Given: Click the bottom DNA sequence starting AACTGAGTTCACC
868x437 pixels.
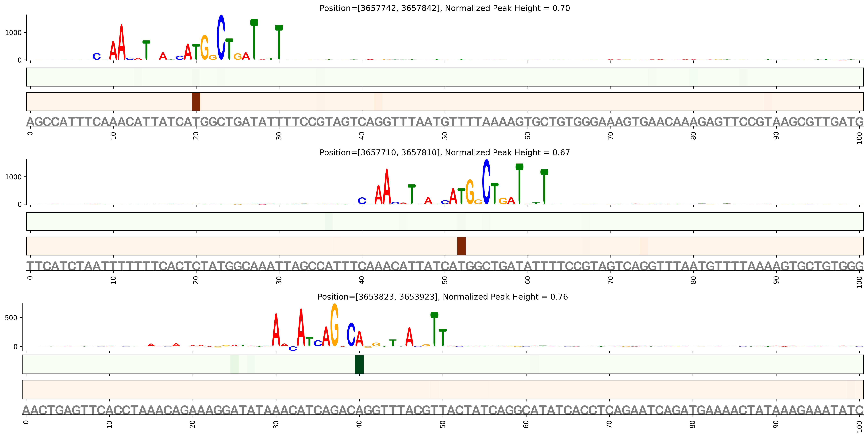Looking at the screenshot, I should pos(443,410).
